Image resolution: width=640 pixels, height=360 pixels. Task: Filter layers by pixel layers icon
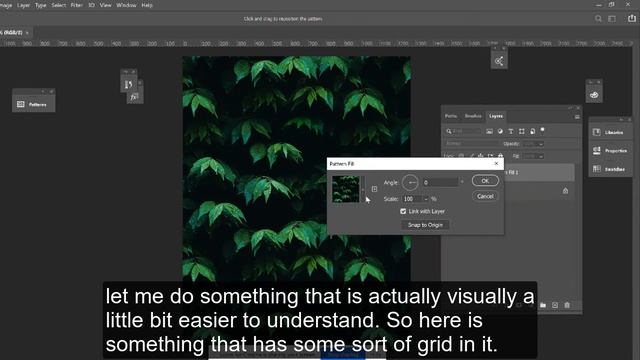click(489, 131)
